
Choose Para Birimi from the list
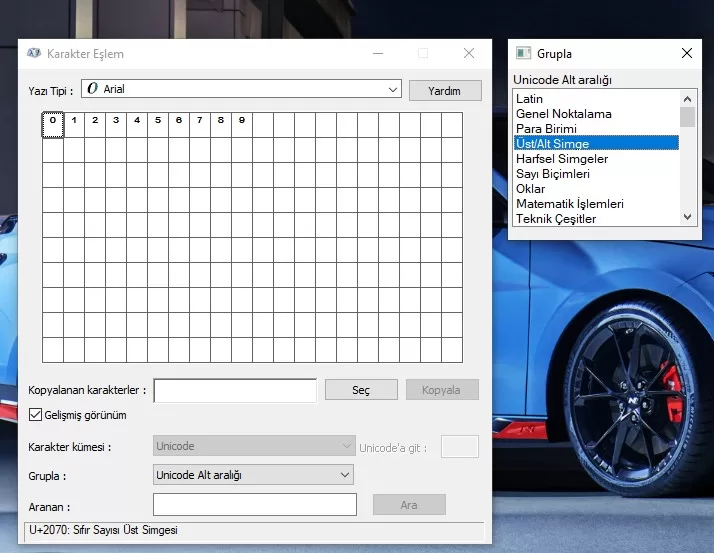point(546,129)
